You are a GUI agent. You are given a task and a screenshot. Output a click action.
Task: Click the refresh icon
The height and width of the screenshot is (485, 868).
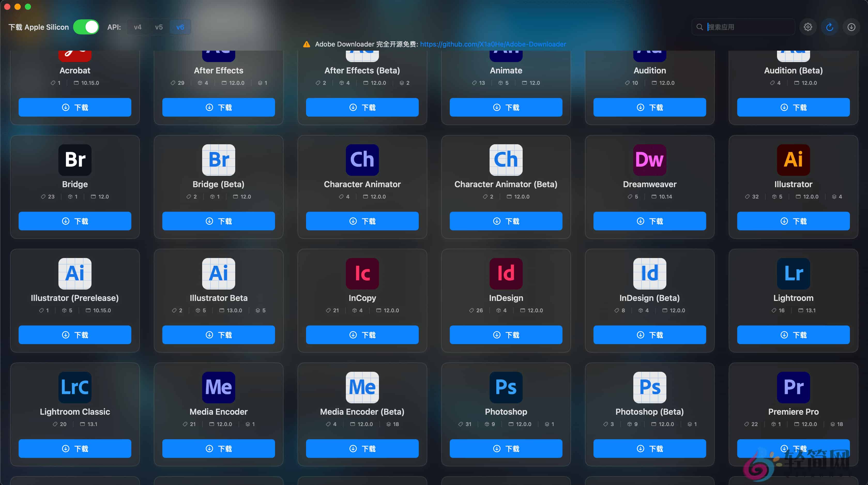[x=829, y=27]
